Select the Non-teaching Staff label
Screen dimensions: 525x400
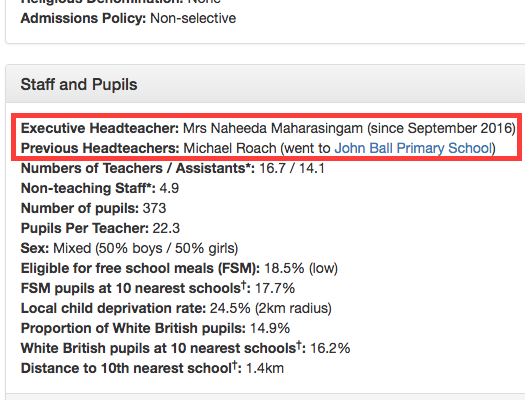88,188
